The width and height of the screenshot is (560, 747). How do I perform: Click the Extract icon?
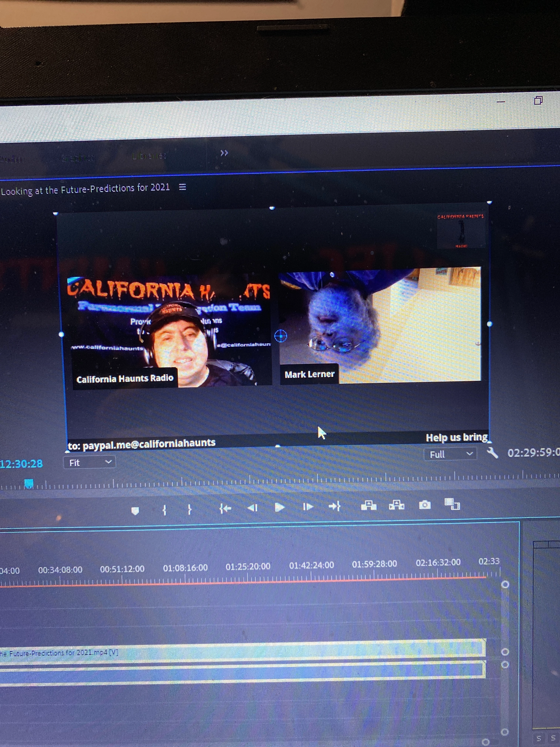point(397,505)
